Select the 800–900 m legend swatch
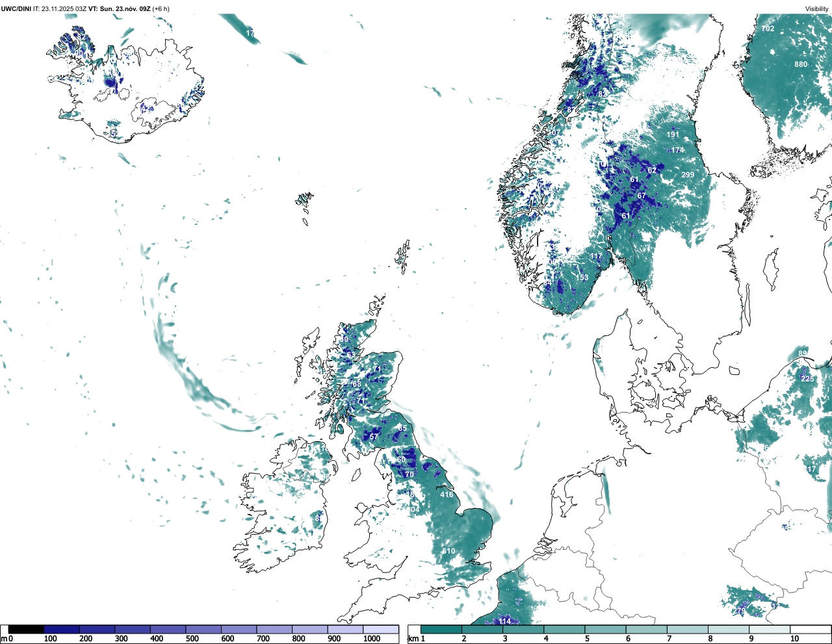 tap(310, 629)
